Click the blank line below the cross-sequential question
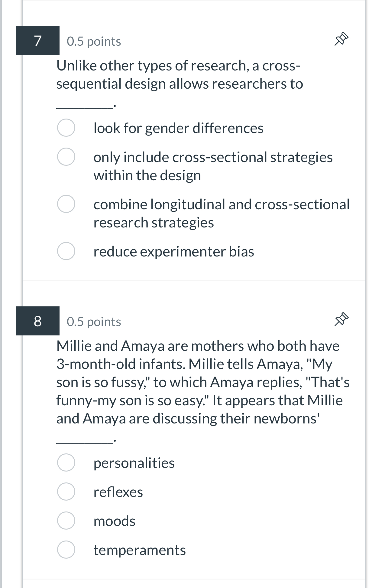The width and height of the screenshot is (382, 588). (x=84, y=106)
